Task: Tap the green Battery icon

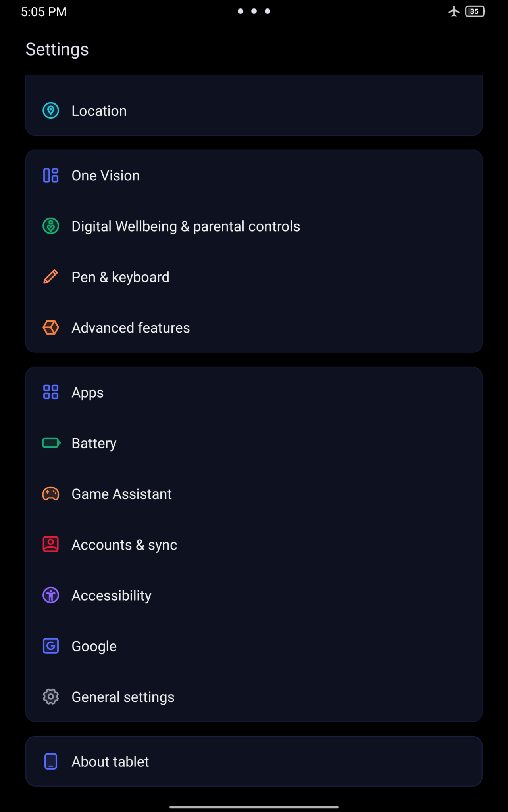Action: pos(51,443)
